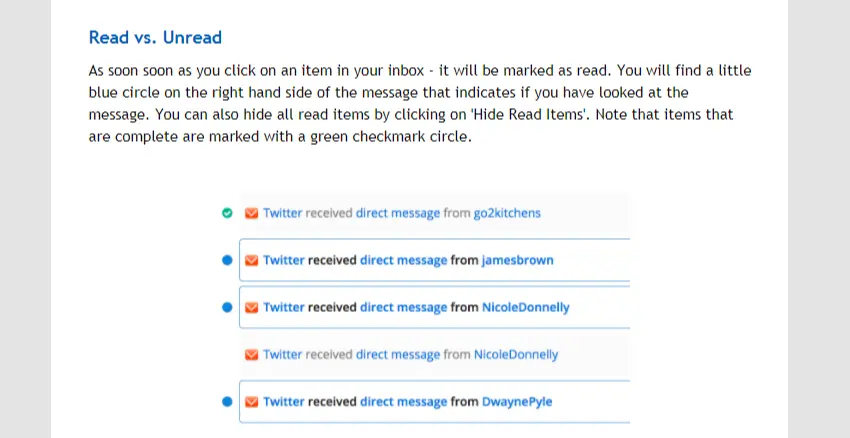This screenshot has height=438, width=850.
Task: Click the Twitter link in DwaynePyle row
Action: point(284,402)
